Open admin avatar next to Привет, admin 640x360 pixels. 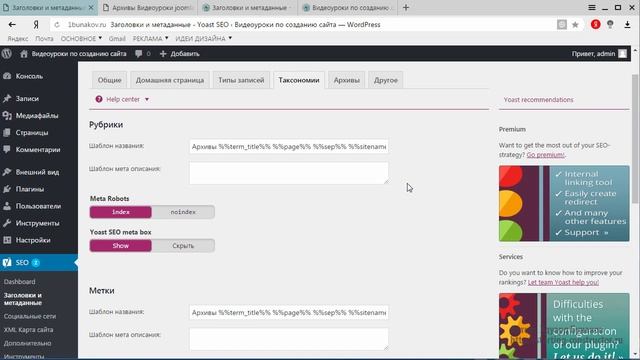pos(622,53)
